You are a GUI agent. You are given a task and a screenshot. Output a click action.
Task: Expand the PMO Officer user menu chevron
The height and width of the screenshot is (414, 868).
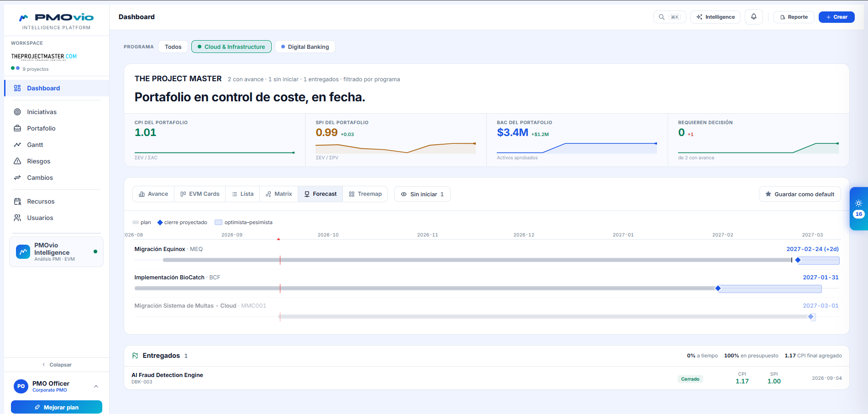96,386
